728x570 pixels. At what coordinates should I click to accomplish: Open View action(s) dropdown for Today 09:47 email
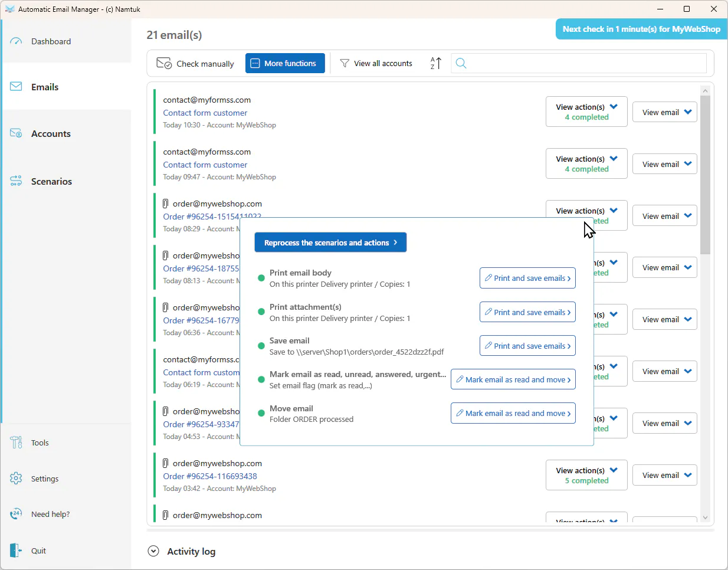point(586,163)
